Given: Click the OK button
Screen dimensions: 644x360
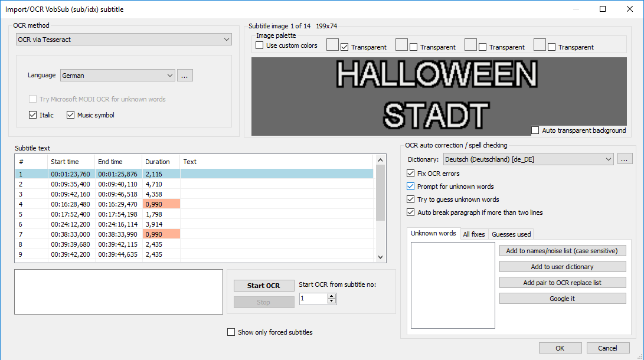Looking at the screenshot, I should pos(560,348).
